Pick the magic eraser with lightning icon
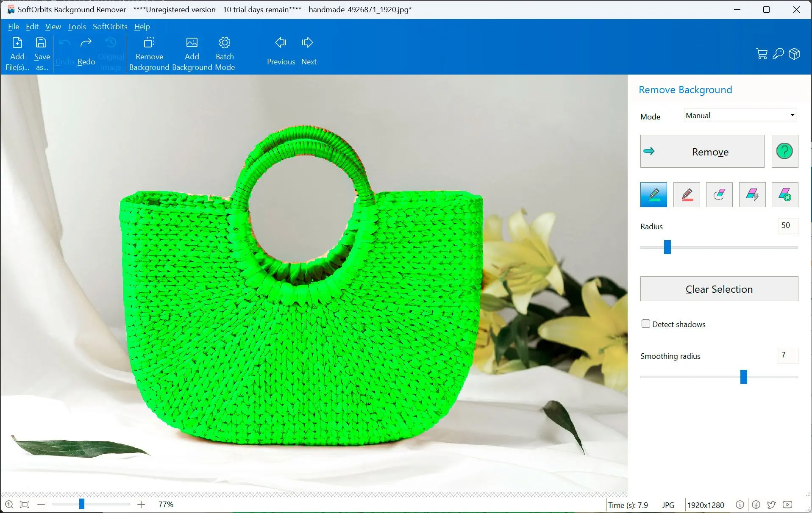 [x=752, y=195]
